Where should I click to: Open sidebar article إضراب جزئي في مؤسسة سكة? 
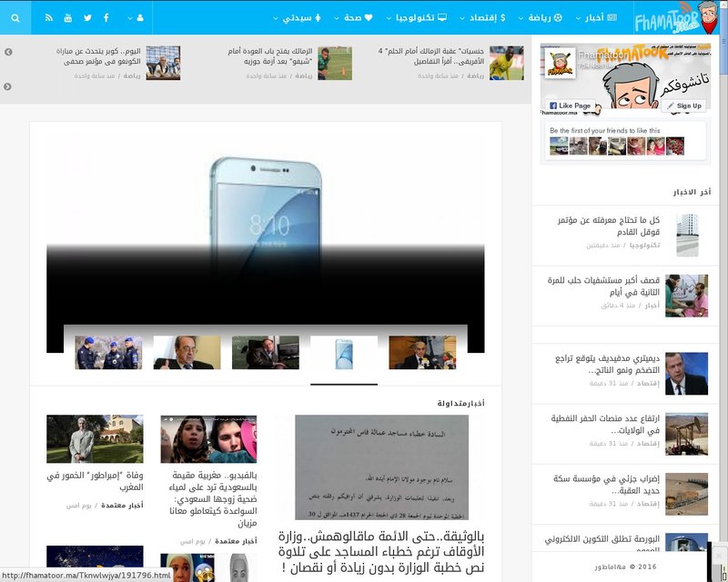(x=606, y=485)
